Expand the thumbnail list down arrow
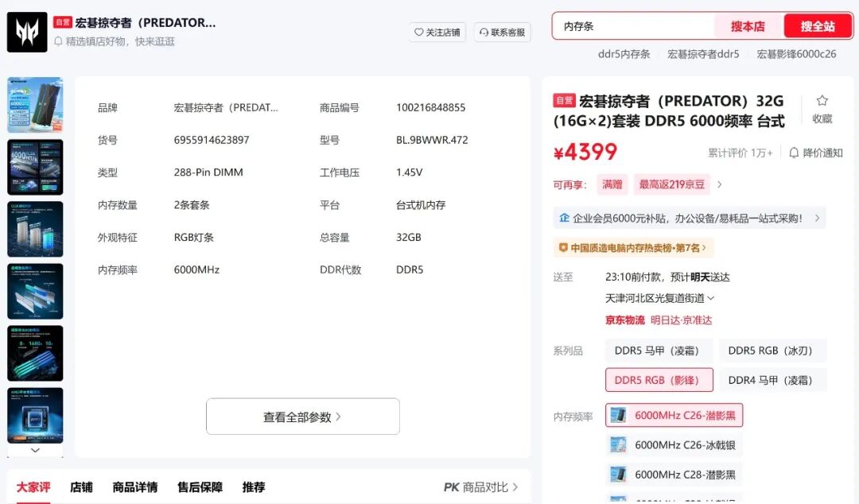This screenshot has width=859, height=504. [x=35, y=450]
